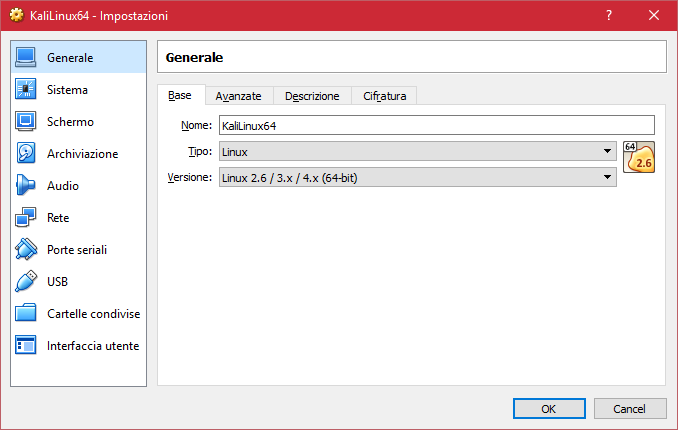Screen dimensions: 678x430
Task: Click the help question mark button
Action: pos(609,16)
